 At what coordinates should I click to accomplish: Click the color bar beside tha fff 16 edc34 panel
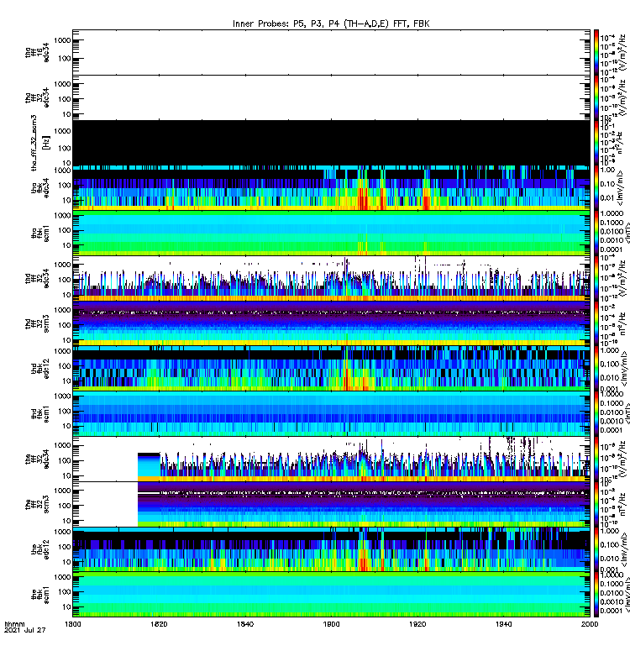[596, 53]
